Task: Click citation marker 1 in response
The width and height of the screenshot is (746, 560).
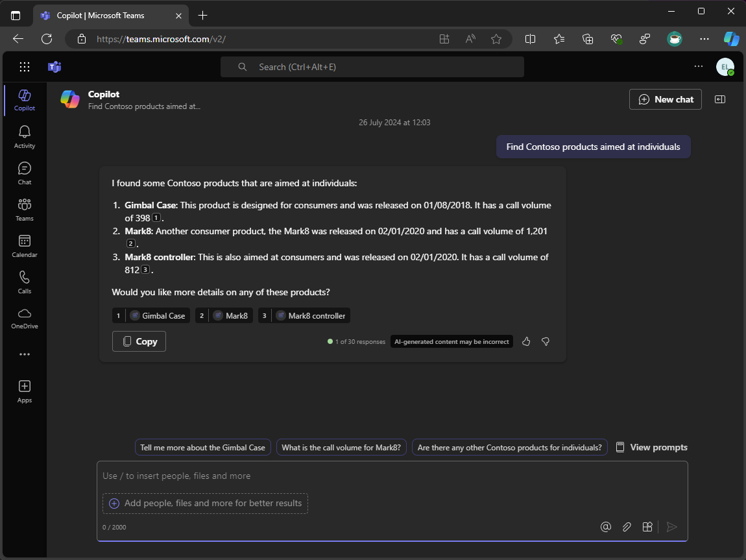Action: (156, 218)
